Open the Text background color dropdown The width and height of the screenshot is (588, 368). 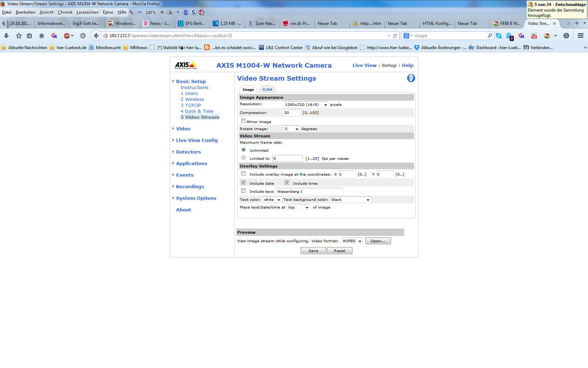[x=350, y=199]
